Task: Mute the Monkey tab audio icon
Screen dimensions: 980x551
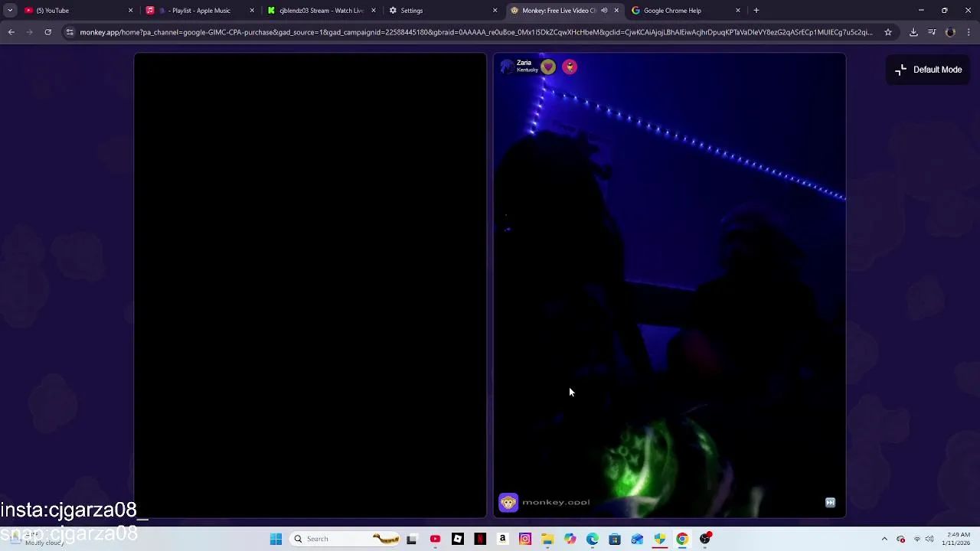Action: tap(604, 11)
